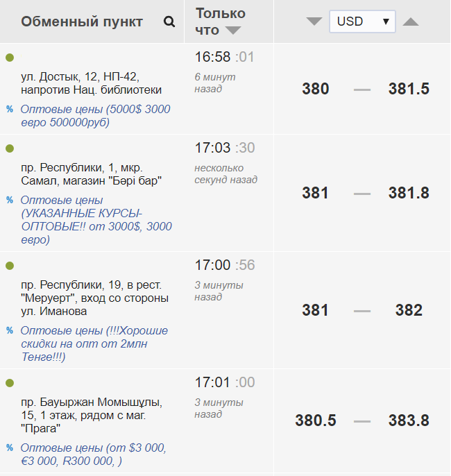The width and height of the screenshot is (451, 476).
Task: Click the "Только что" column header
Action: coord(220,14)
